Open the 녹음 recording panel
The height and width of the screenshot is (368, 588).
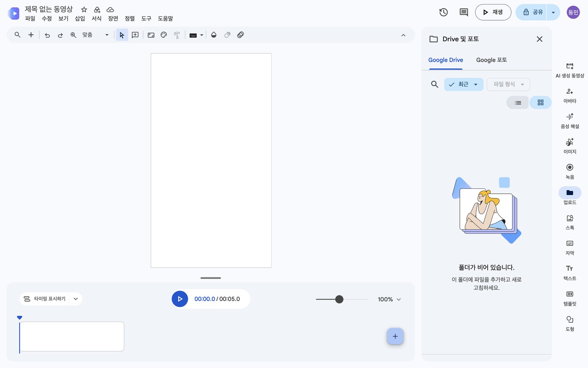click(570, 171)
